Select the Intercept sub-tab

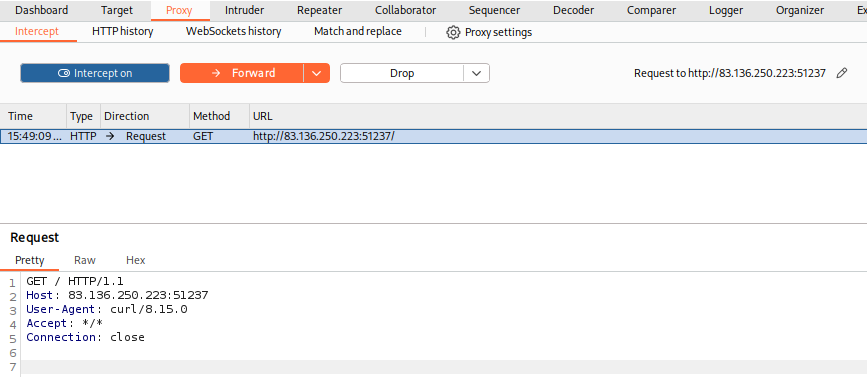(x=36, y=32)
